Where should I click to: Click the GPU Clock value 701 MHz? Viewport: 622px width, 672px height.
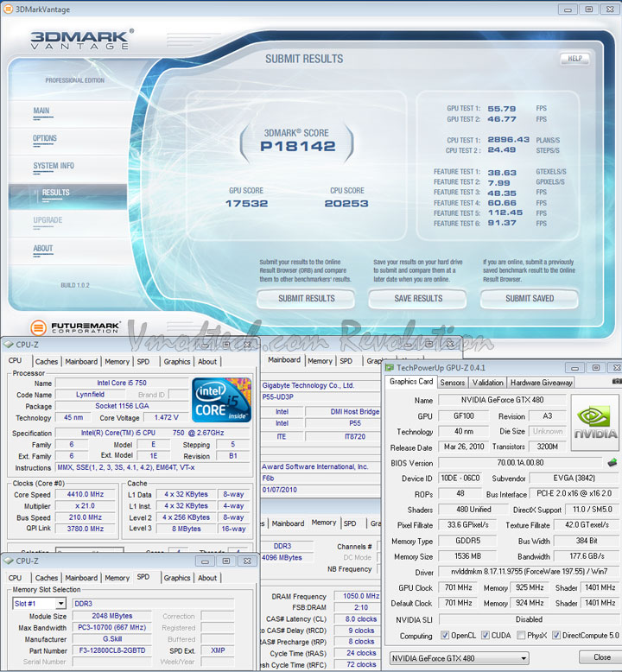[458, 587]
